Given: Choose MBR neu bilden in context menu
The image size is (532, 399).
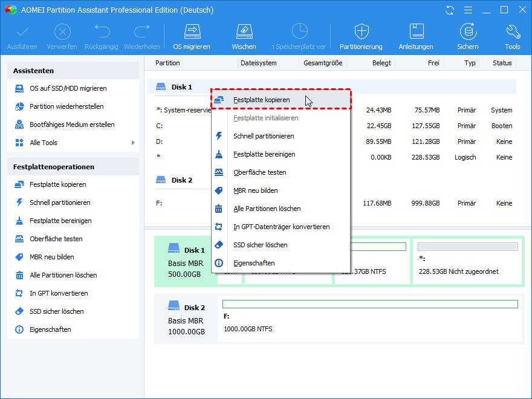Looking at the screenshot, I should (281, 190).
